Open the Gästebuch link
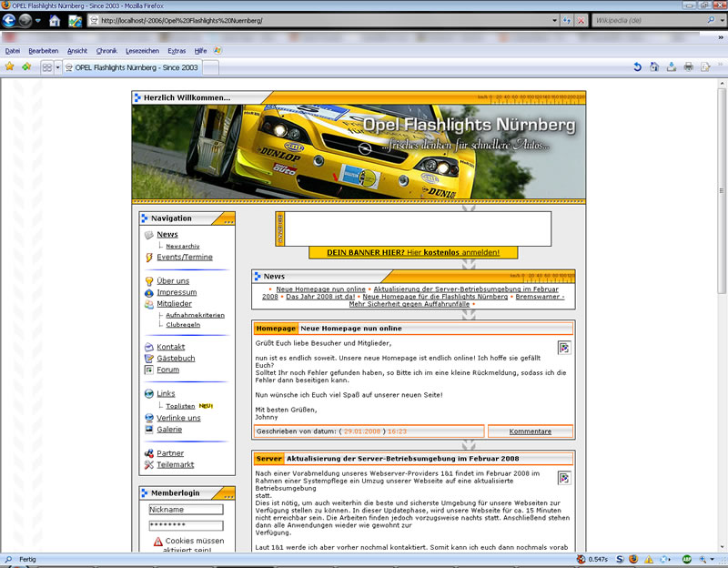Viewport: 728px width, 568px height. pyautogui.click(x=176, y=359)
